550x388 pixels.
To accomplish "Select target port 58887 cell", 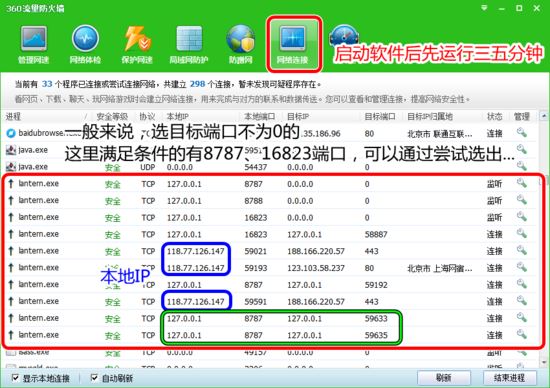I will click(376, 234).
